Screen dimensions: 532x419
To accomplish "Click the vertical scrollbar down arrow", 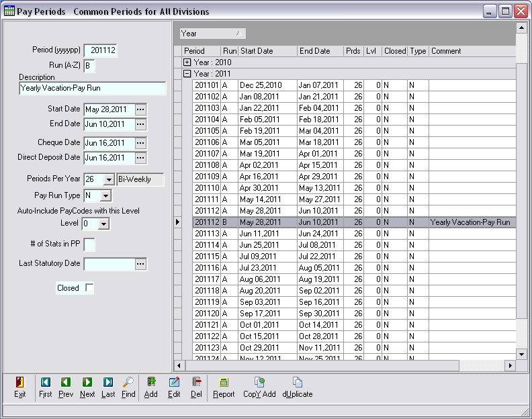I will coord(521,354).
